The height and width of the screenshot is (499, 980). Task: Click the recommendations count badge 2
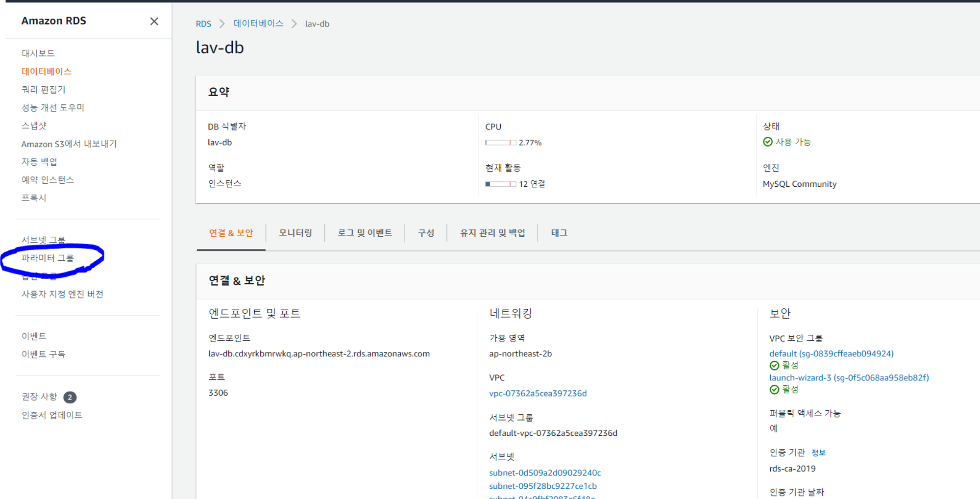70,397
